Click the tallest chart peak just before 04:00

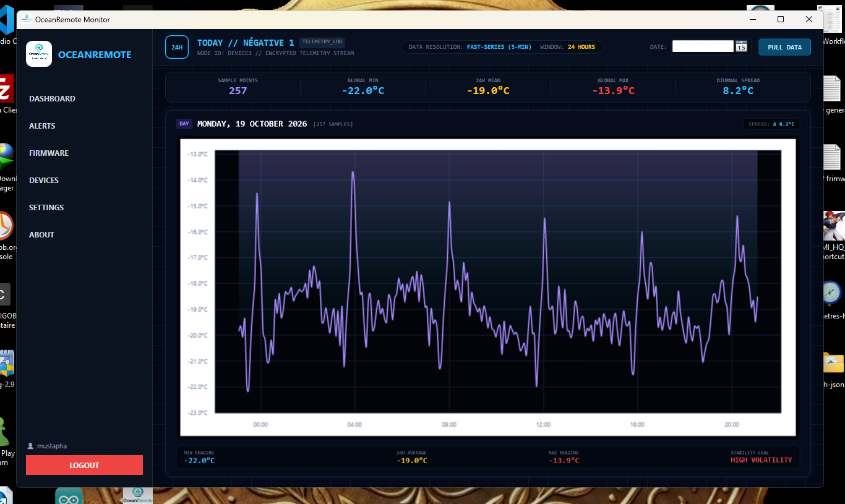[x=353, y=173]
